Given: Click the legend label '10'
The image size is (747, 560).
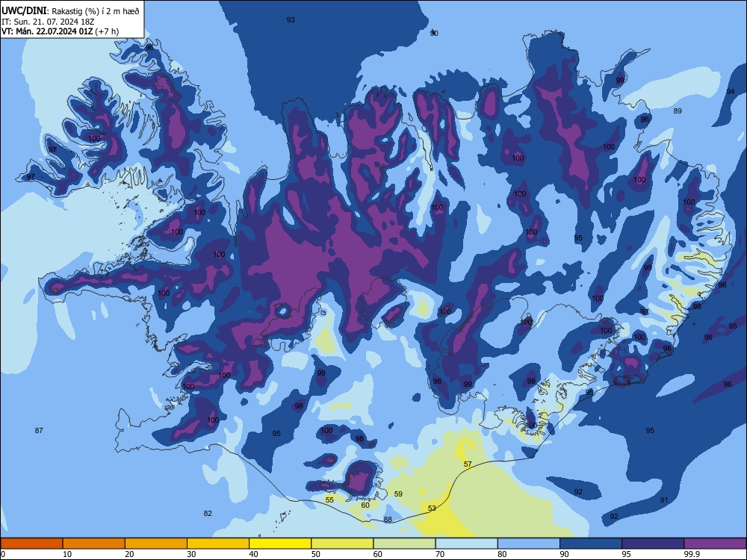Looking at the screenshot, I should pyautogui.click(x=67, y=554).
